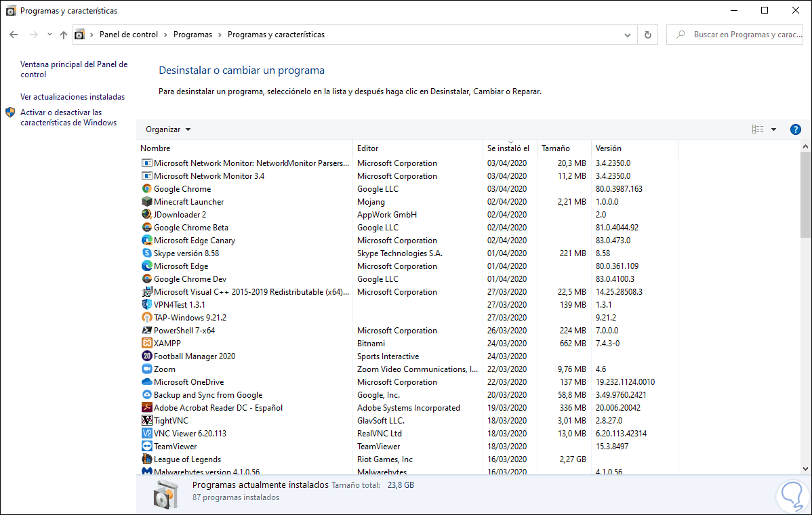Click Programas y características breadcrumb
Image resolution: width=812 pixels, height=515 pixels.
click(x=276, y=35)
